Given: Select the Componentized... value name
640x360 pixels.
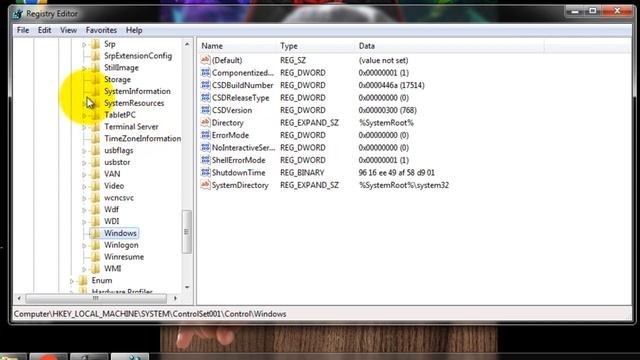Looking at the screenshot, I should (243, 73).
